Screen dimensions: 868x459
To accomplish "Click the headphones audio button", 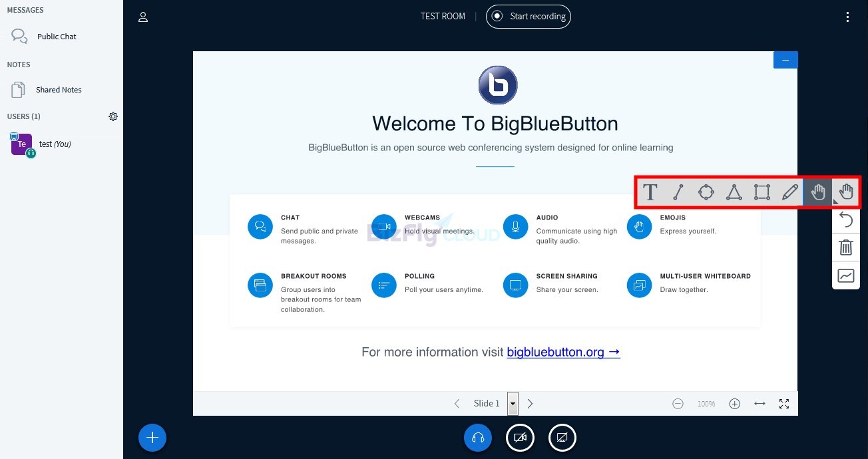I will [478, 438].
